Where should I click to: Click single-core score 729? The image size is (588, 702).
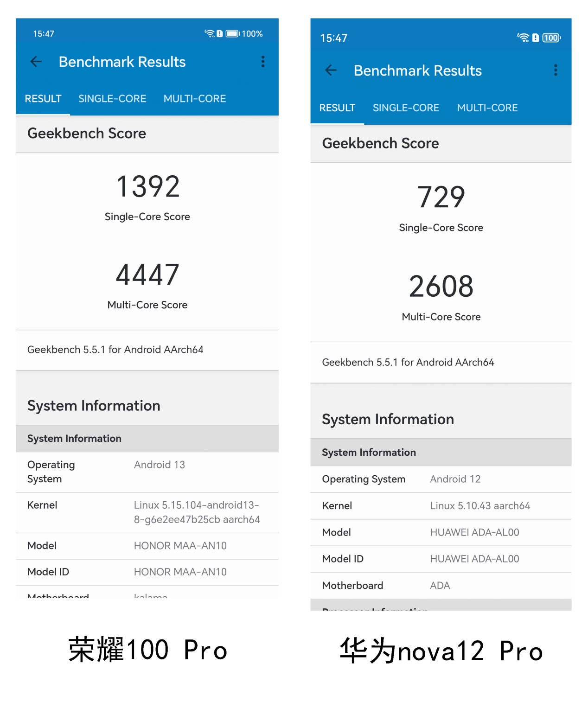click(x=441, y=197)
